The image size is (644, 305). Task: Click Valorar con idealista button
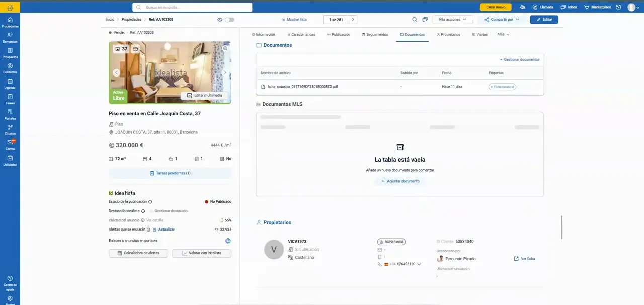point(202,253)
